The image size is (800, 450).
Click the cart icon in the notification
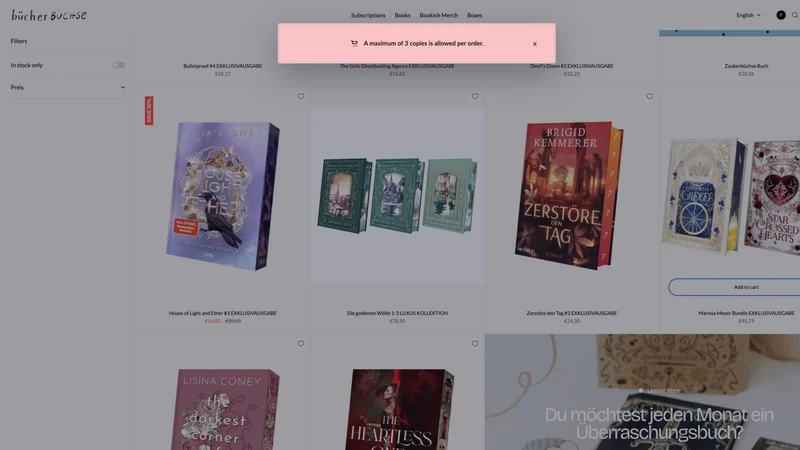[354, 43]
